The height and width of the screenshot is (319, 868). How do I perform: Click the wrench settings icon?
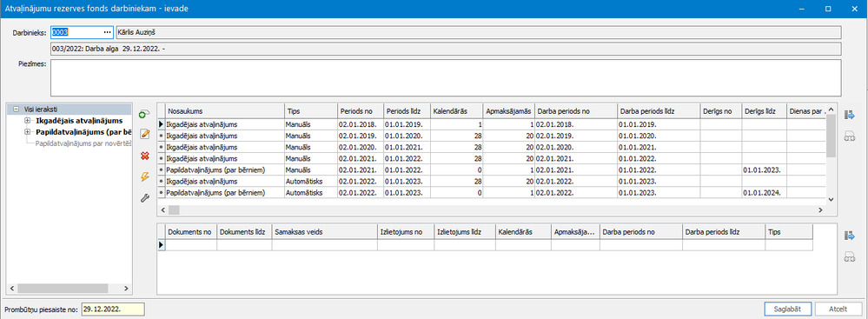click(x=145, y=197)
